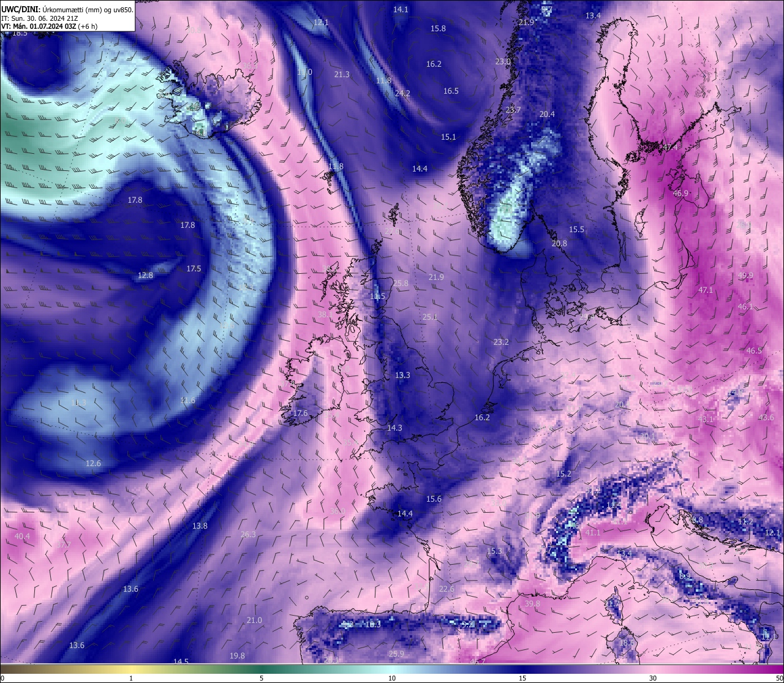Click the '21.0' value on the map
Viewport: 784px width, 683px height.
click(254, 620)
